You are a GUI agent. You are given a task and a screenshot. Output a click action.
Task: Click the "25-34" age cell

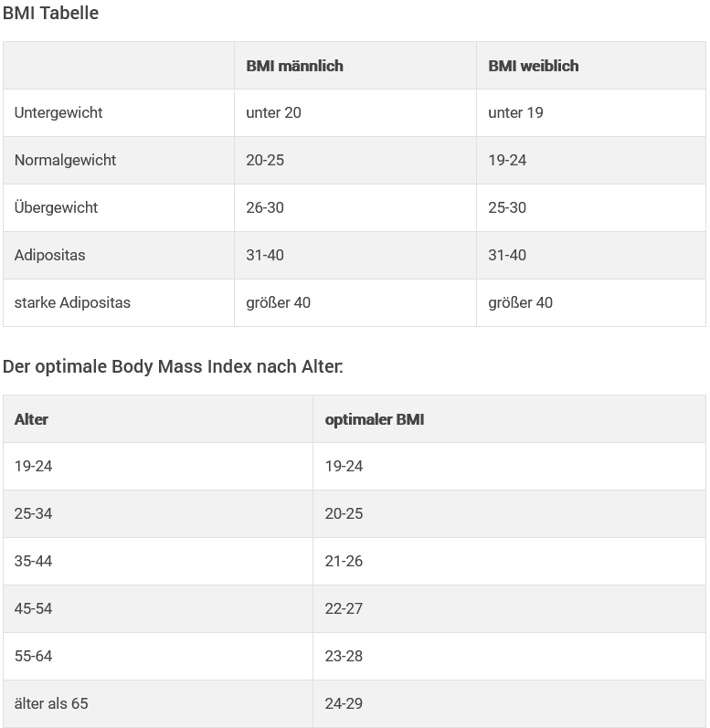click(x=33, y=514)
